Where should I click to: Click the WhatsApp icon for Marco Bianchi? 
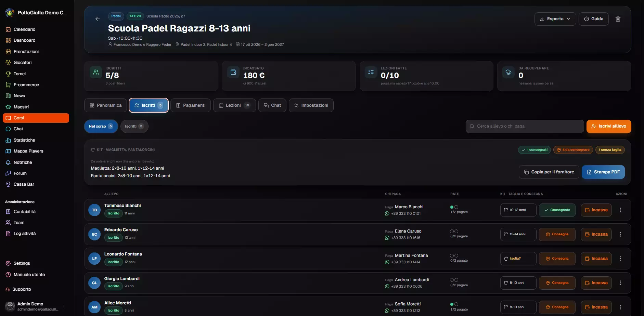[x=387, y=213]
